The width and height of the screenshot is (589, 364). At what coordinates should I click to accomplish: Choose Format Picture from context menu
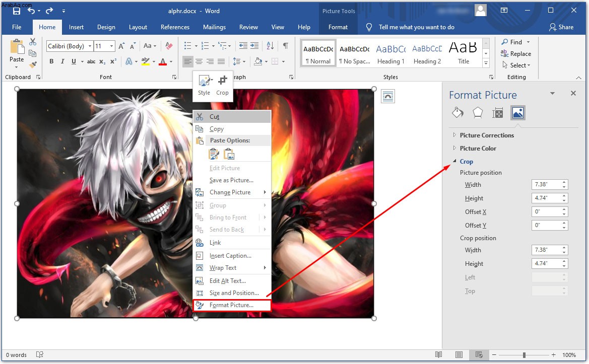[232, 305]
